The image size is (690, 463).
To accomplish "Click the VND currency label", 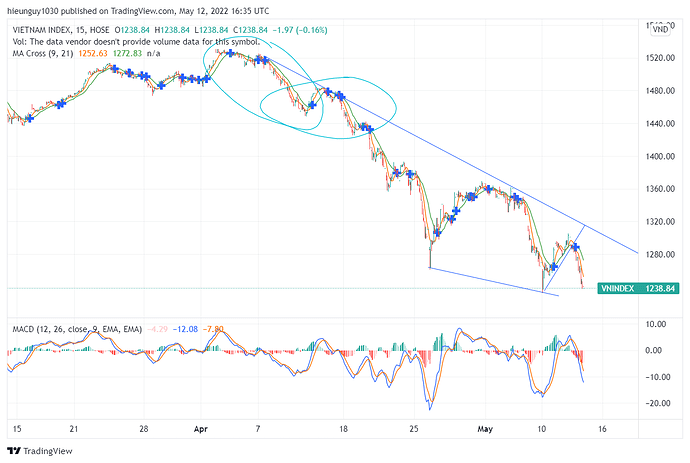I will 660,29.
